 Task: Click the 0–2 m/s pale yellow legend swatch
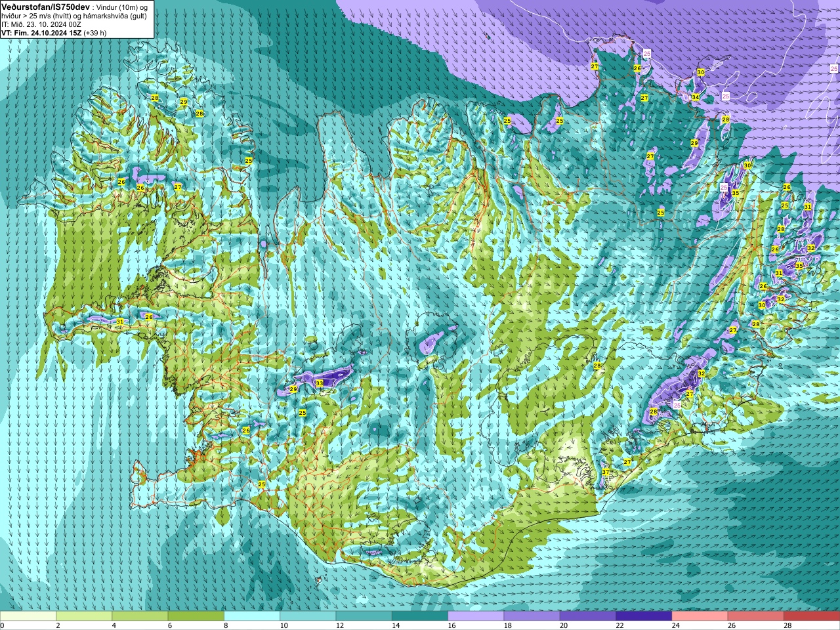[28, 616]
